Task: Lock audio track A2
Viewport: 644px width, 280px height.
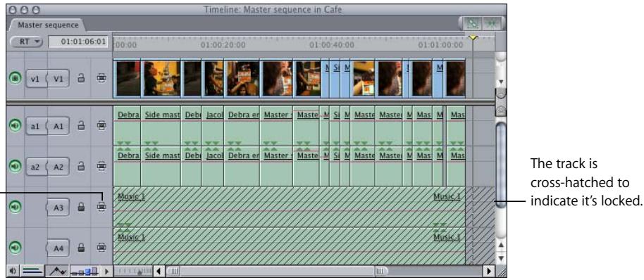Action: [81, 166]
